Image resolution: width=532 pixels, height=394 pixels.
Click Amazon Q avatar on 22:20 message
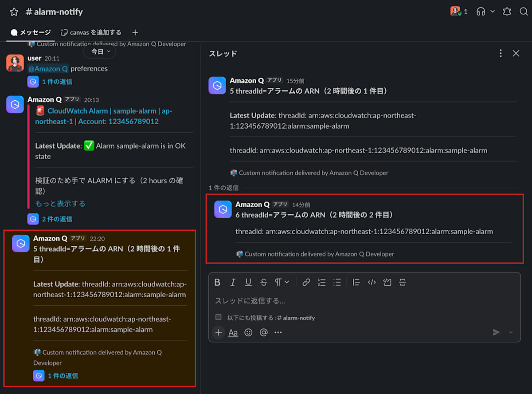coord(21,243)
